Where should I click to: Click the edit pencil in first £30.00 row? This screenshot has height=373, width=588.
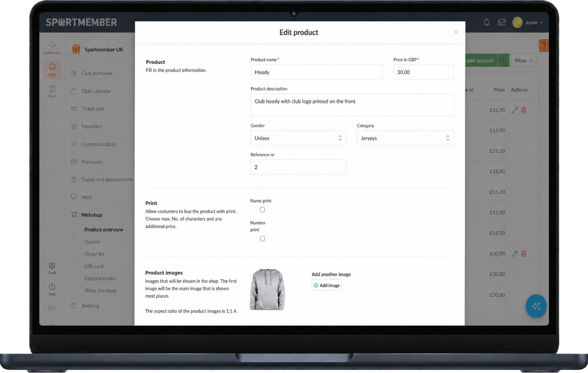coord(514,254)
